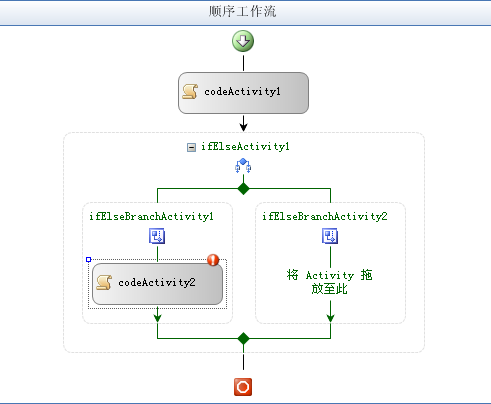Click the green workflow start icon
The height and width of the screenshot is (404, 491).
click(x=243, y=41)
